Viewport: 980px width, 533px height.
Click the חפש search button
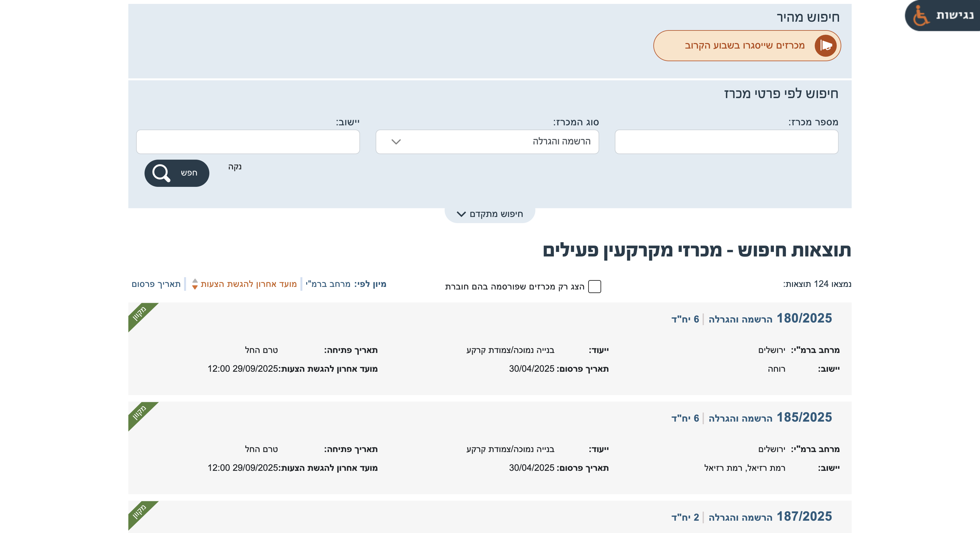(177, 173)
